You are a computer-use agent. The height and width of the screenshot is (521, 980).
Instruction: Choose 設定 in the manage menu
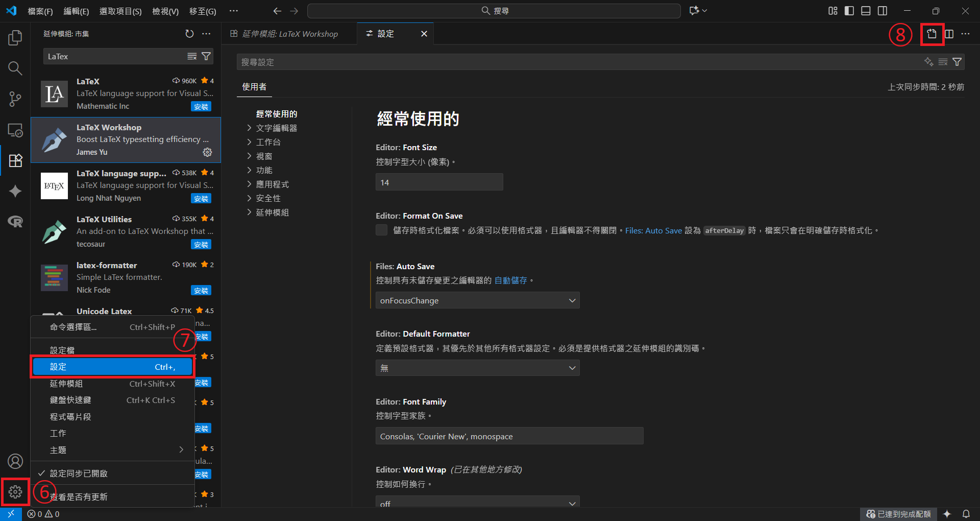pyautogui.click(x=112, y=367)
